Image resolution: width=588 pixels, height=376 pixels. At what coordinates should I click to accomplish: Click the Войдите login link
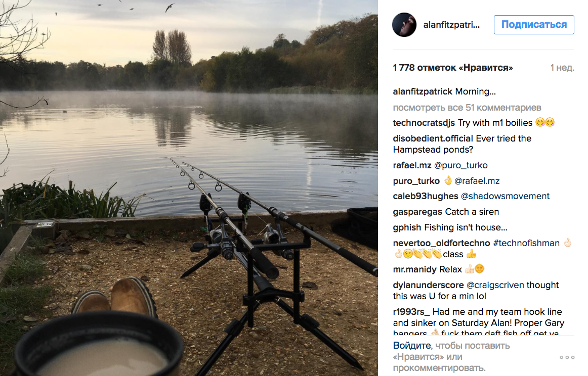[411, 346]
